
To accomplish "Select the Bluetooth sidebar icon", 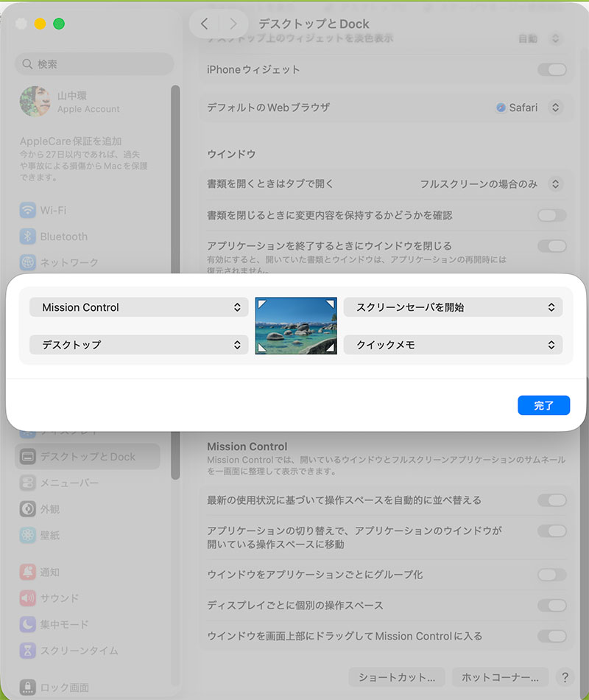I will click(28, 237).
